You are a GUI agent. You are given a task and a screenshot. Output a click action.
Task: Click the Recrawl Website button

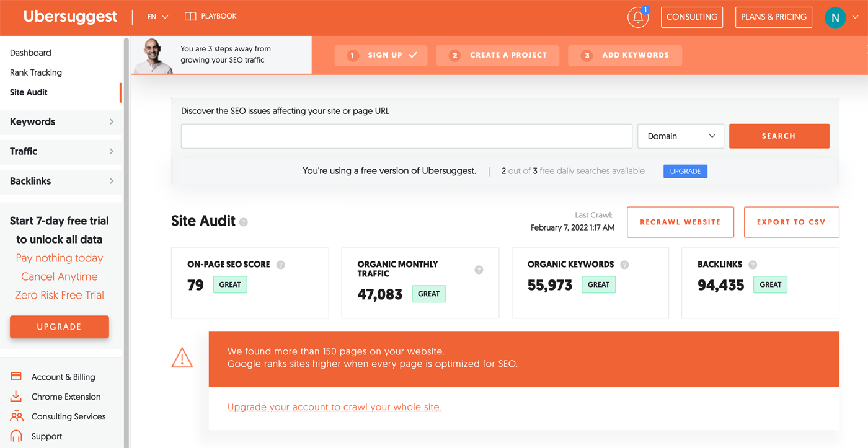coord(680,222)
